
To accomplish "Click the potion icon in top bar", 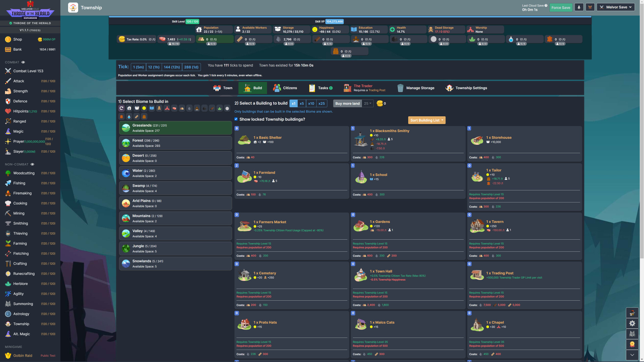I will tap(579, 7).
